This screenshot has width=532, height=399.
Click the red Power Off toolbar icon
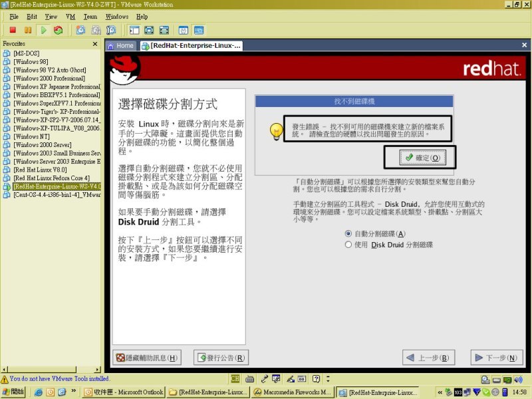point(13,30)
